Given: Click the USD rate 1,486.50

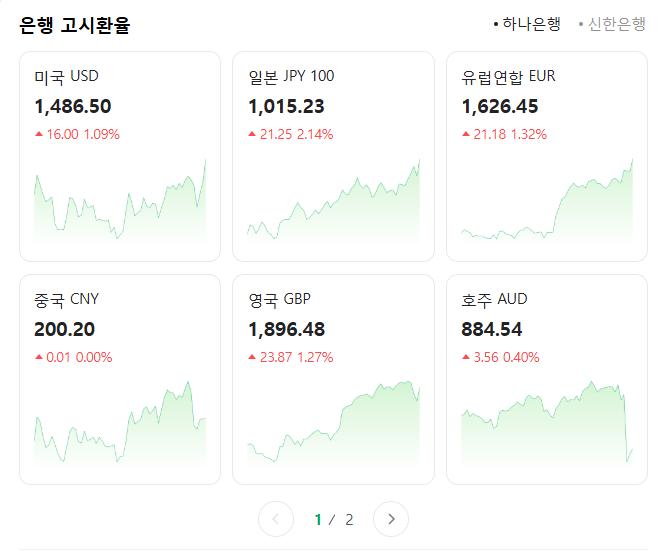Looking at the screenshot, I should (x=73, y=106).
